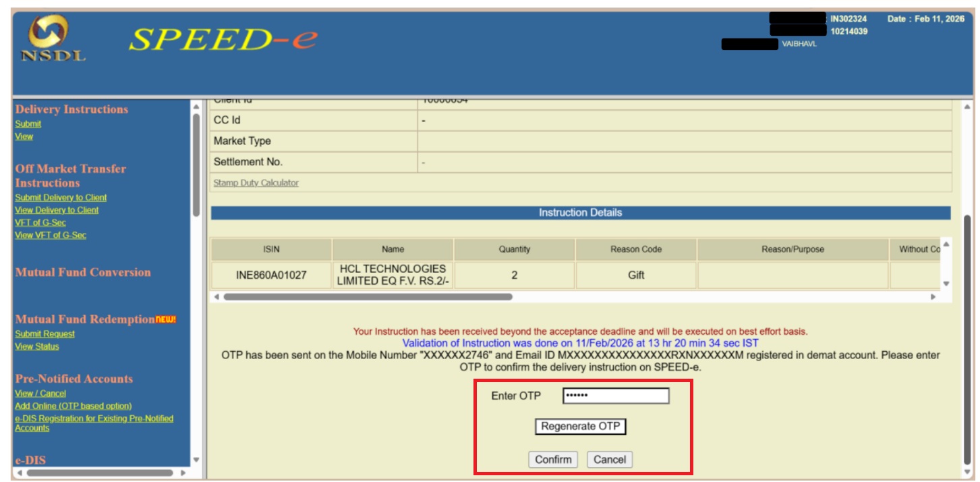
Task: Focus the Enter OTP input field
Action: 615,396
